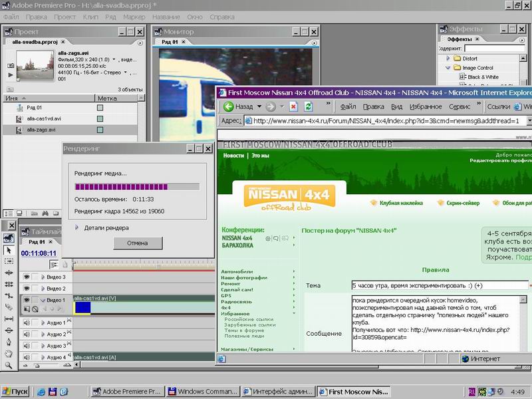Expand the Аудио 4 track
The height and width of the screenshot is (399, 532).
43,357
